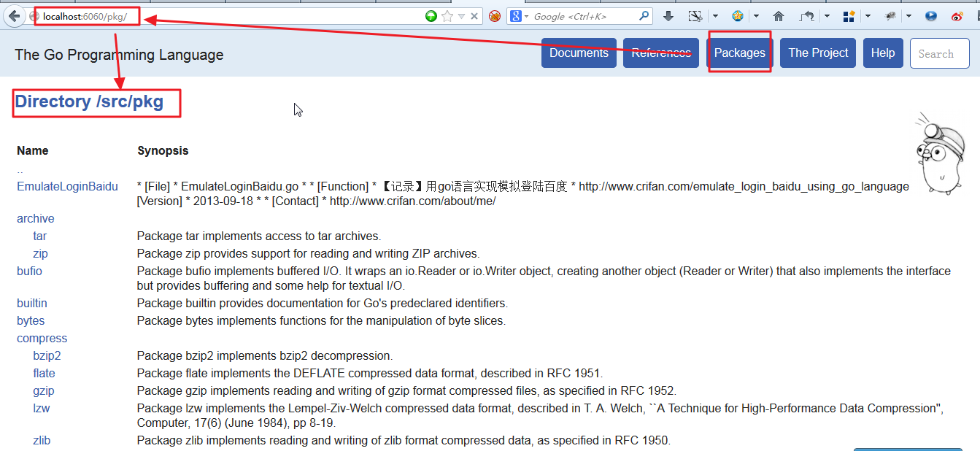980x451 pixels.
Task: Open the Directory /src/pkg heading link
Action: coord(89,101)
